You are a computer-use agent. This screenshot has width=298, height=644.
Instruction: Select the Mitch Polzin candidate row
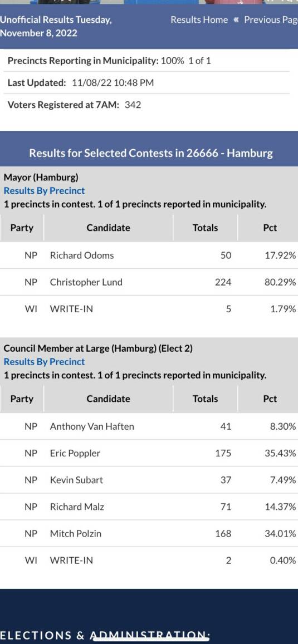point(149,534)
